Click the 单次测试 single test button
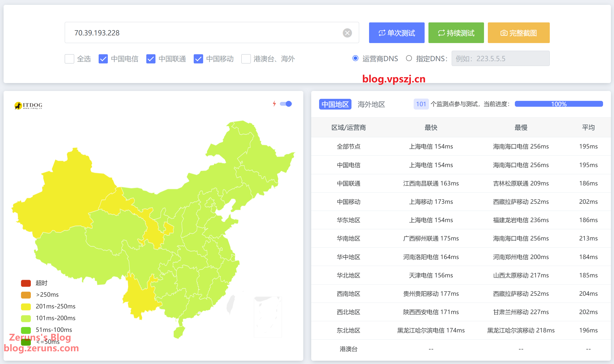 pyautogui.click(x=397, y=33)
